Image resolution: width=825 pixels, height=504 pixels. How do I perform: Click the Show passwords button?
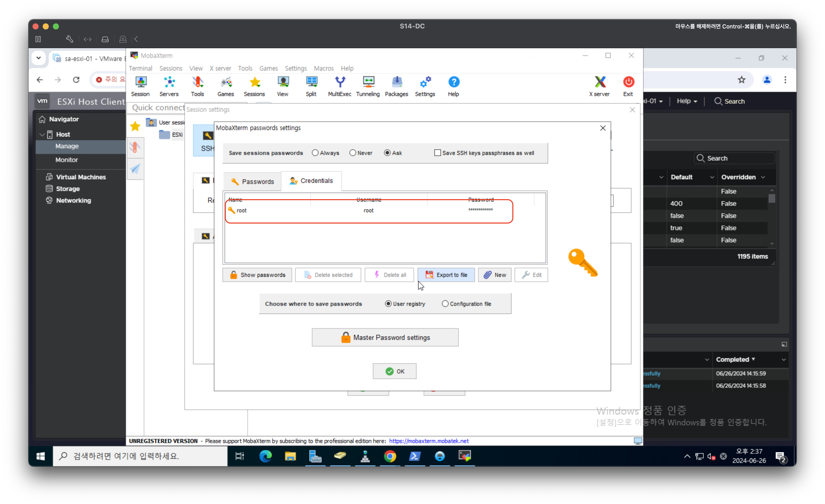pyautogui.click(x=257, y=275)
